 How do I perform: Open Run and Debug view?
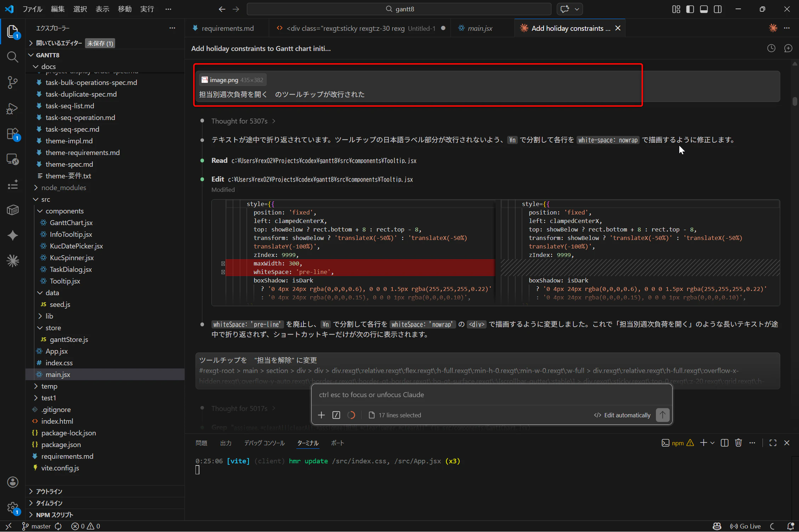point(13,108)
